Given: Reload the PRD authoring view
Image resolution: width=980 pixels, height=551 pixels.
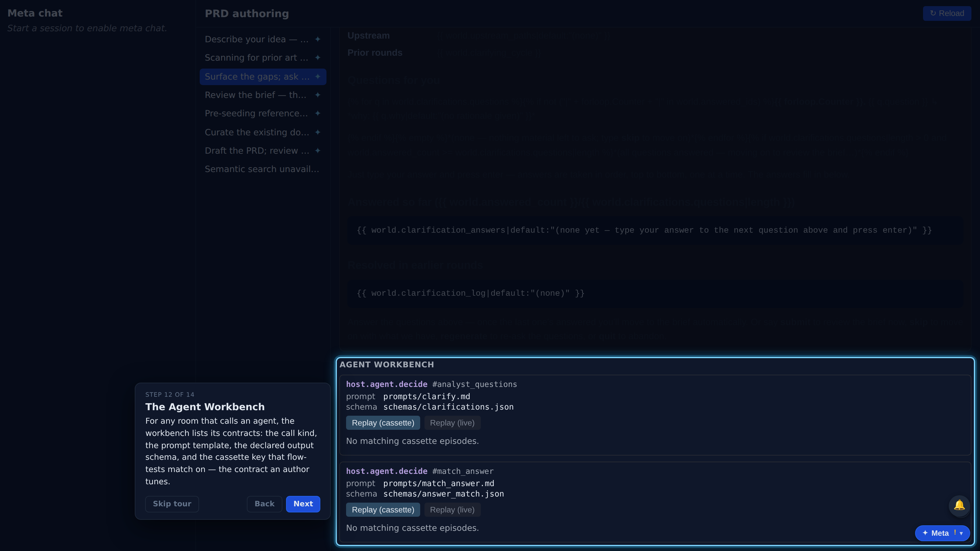Looking at the screenshot, I should pos(947,13).
